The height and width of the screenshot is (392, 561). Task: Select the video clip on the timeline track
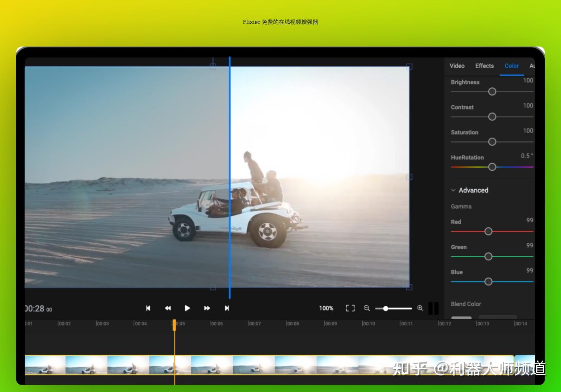(x=269, y=365)
